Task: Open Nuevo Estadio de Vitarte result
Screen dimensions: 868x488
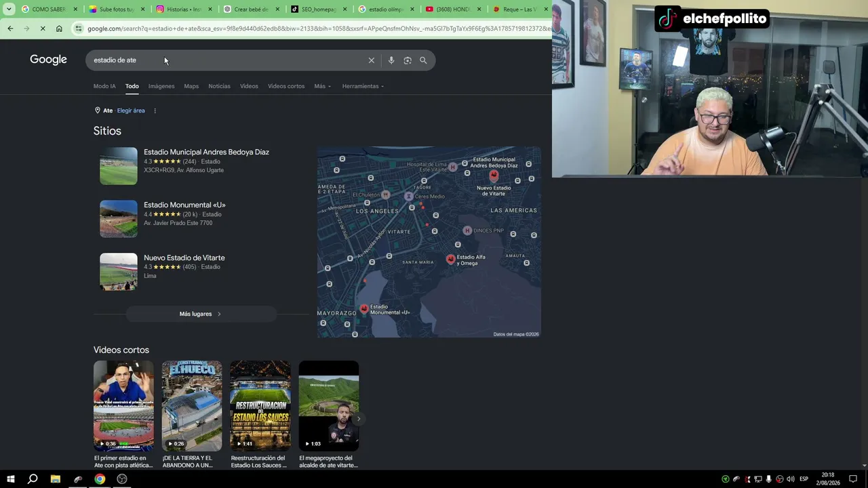Action: point(184,258)
